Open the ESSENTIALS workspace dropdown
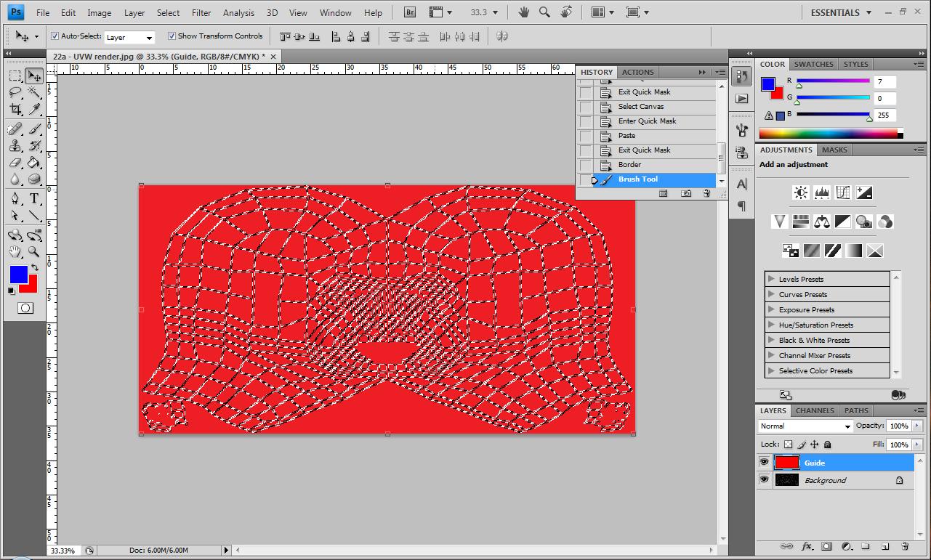 841,12
